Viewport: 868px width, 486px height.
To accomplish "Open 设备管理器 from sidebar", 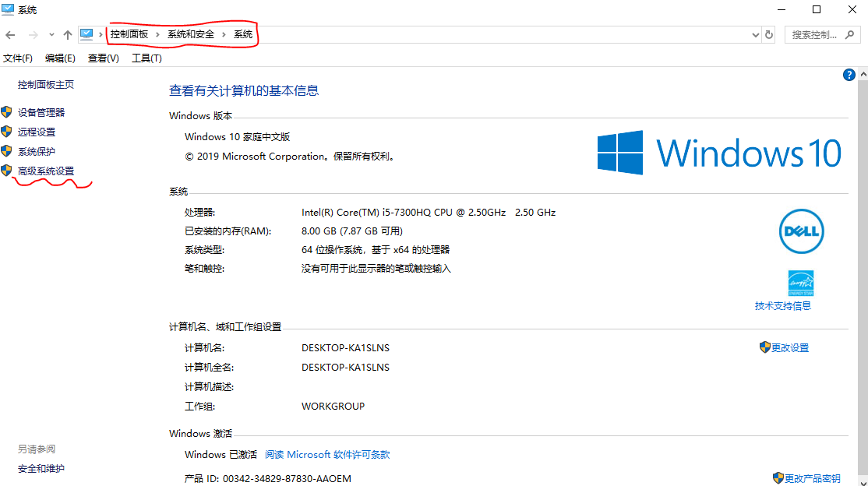I will [41, 112].
